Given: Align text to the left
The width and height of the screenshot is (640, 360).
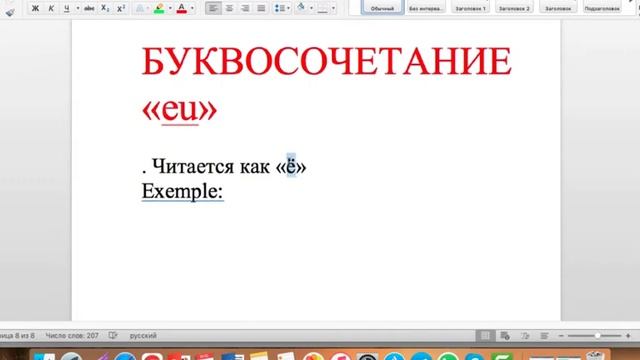Looking at the screenshot, I should tap(213, 8).
